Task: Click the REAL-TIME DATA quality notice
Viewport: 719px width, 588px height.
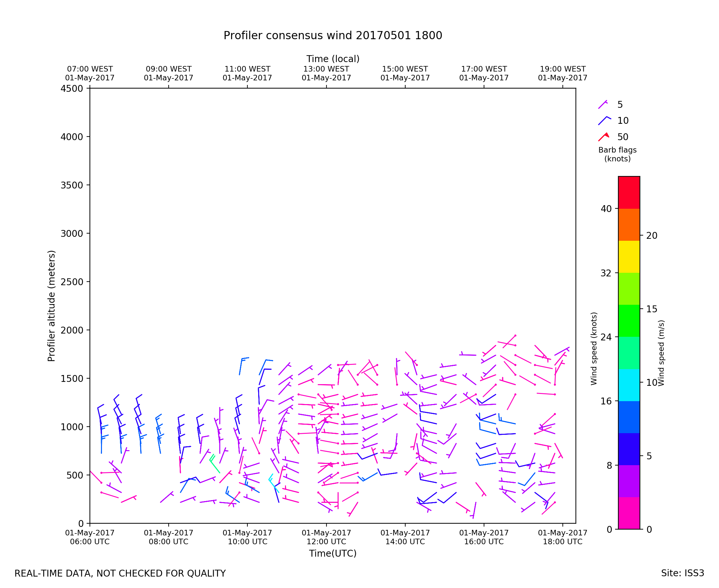Action: [x=120, y=573]
